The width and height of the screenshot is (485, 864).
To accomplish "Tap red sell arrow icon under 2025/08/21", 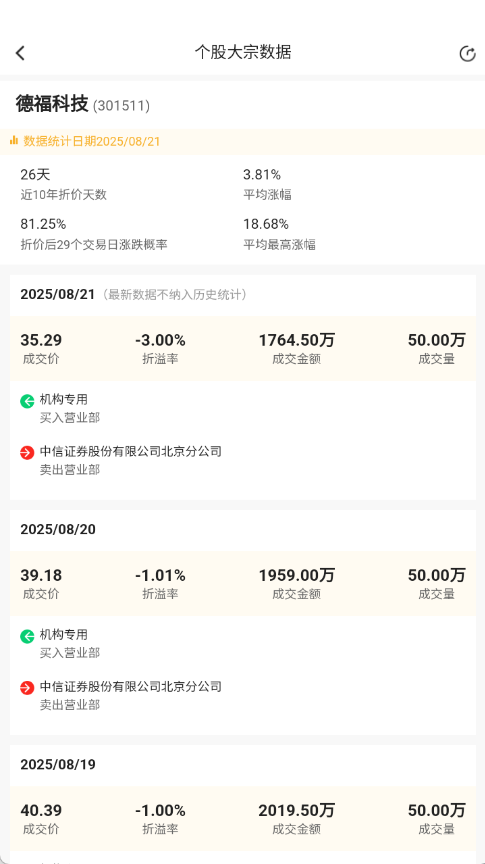I will [x=27, y=453].
